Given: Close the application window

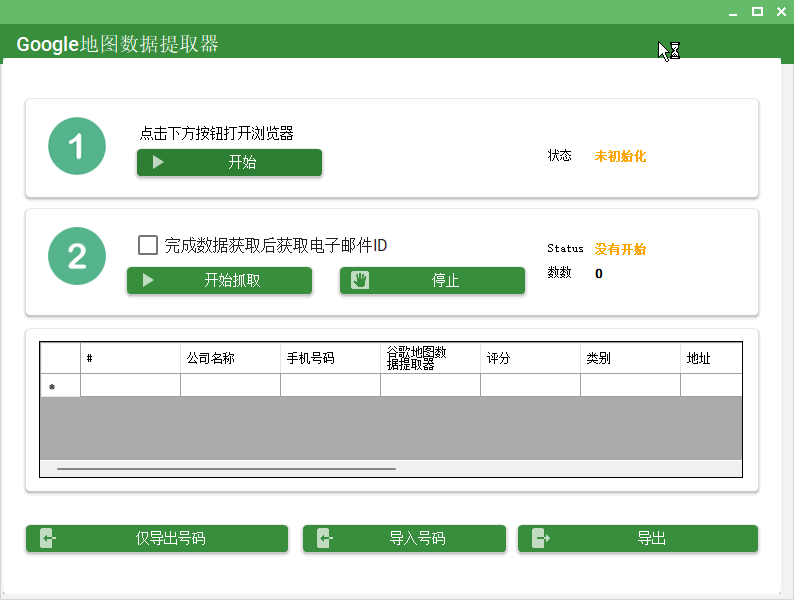Looking at the screenshot, I should [x=781, y=12].
